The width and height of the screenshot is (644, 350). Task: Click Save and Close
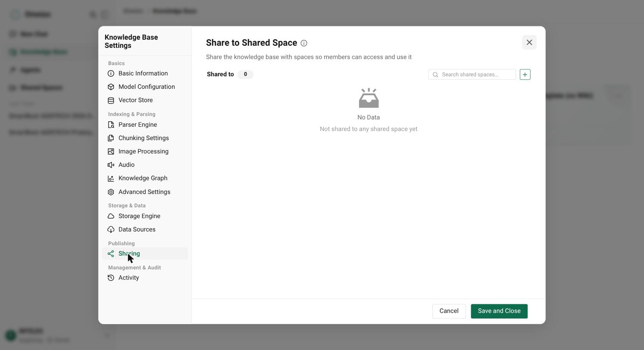[x=499, y=311]
